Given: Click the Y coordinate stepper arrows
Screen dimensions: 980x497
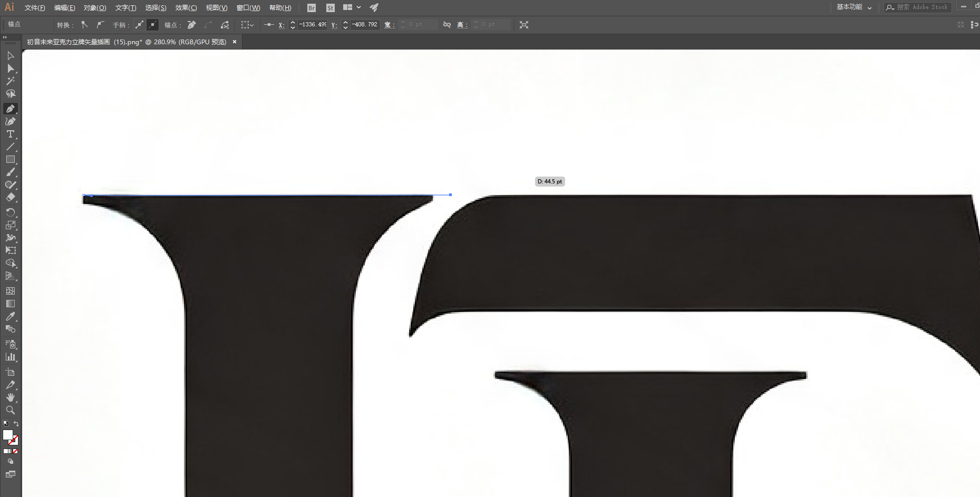Looking at the screenshot, I should click(345, 25).
